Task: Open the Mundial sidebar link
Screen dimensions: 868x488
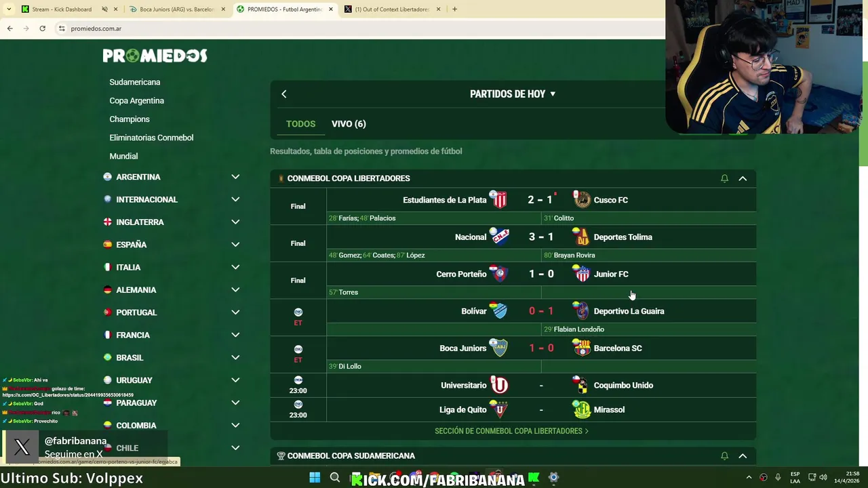Action: (123, 156)
